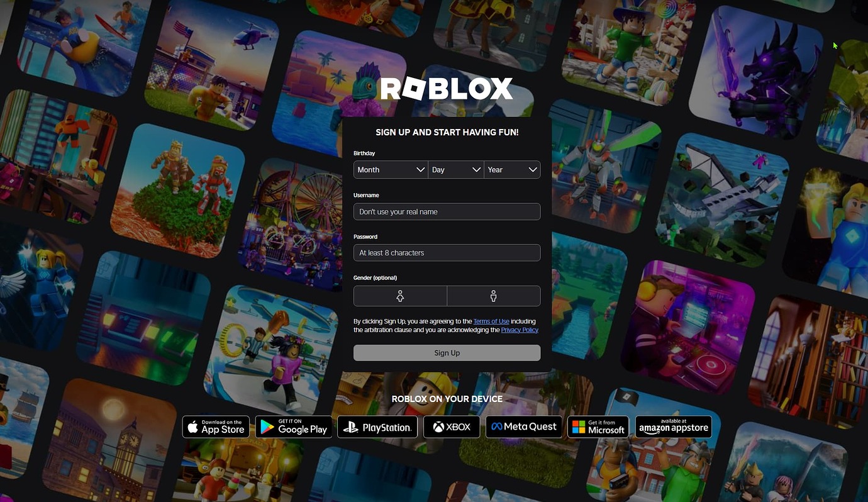Focus the Password input field

[447, 253]
